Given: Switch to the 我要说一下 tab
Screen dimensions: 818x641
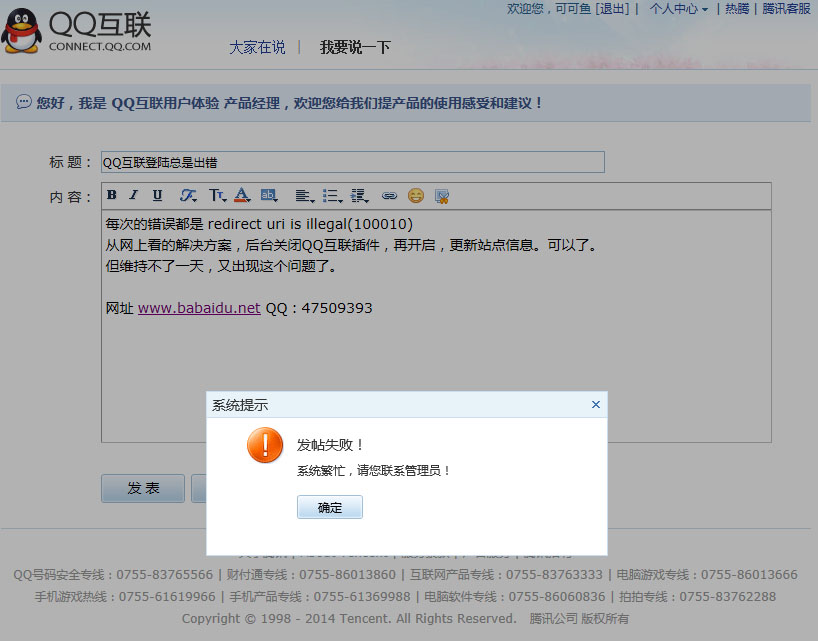Looking at the screenshot, I should (355, 47).
